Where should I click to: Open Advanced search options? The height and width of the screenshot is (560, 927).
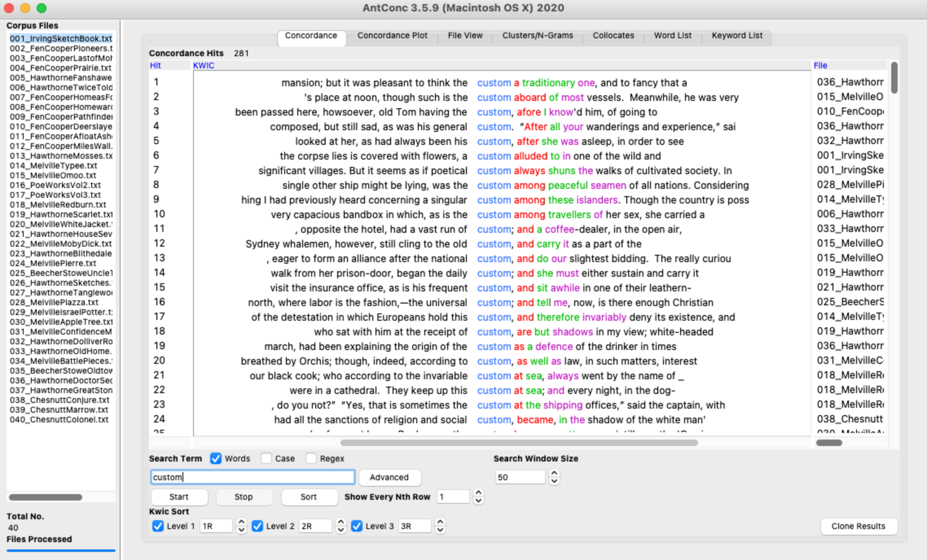tap(389, 477)
